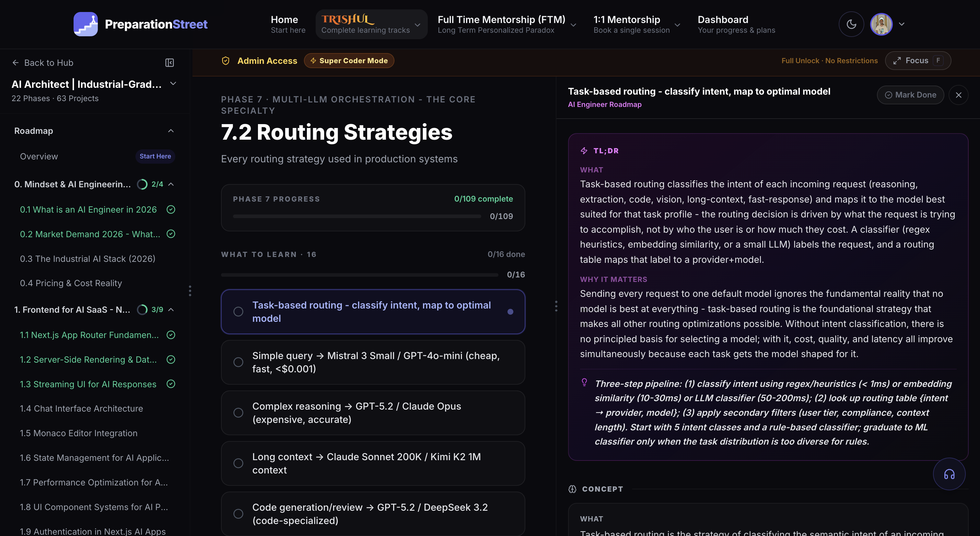Click the Start Here badge
The image size is (980, 536).
[155, 156]
